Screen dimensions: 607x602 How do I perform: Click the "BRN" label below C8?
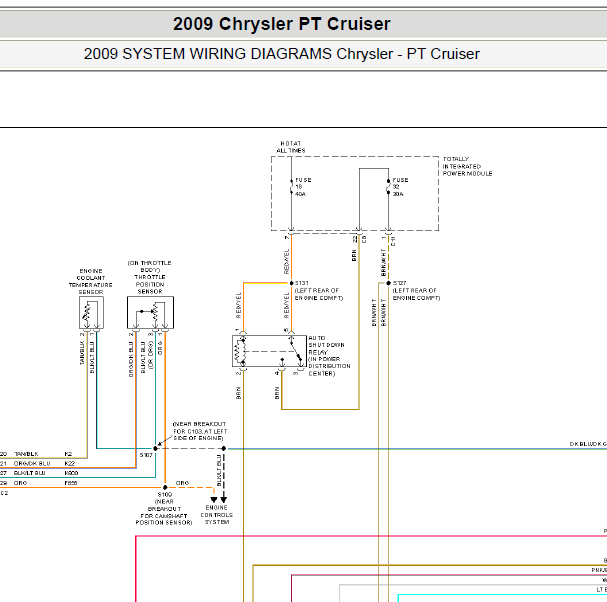(354, 256)
